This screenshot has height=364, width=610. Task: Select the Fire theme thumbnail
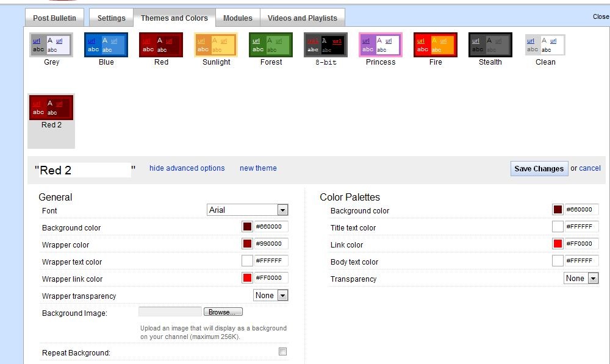point(435,45)
